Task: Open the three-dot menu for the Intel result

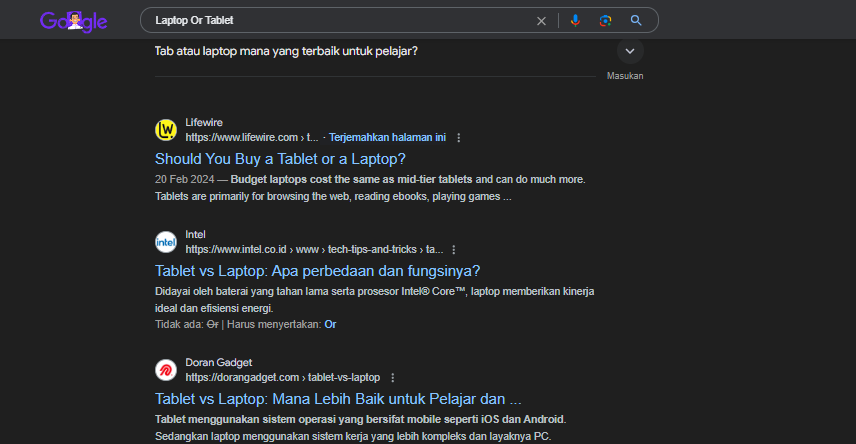Action: pos(454,250)
